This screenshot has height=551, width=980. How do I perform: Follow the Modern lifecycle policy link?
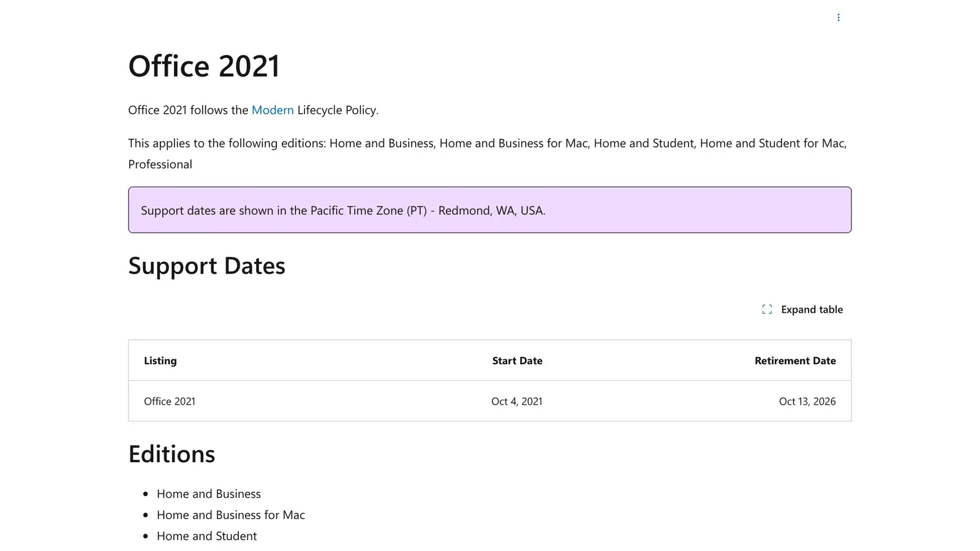tap(273, 110)
